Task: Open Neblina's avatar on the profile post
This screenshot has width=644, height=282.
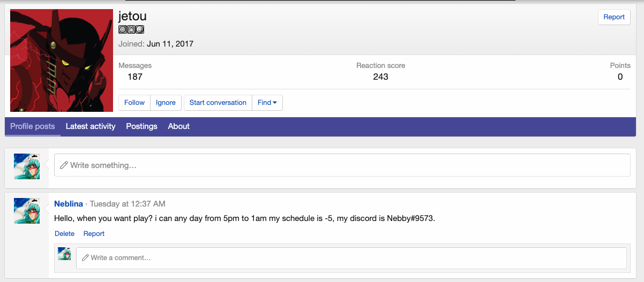Action: [27, 211]
